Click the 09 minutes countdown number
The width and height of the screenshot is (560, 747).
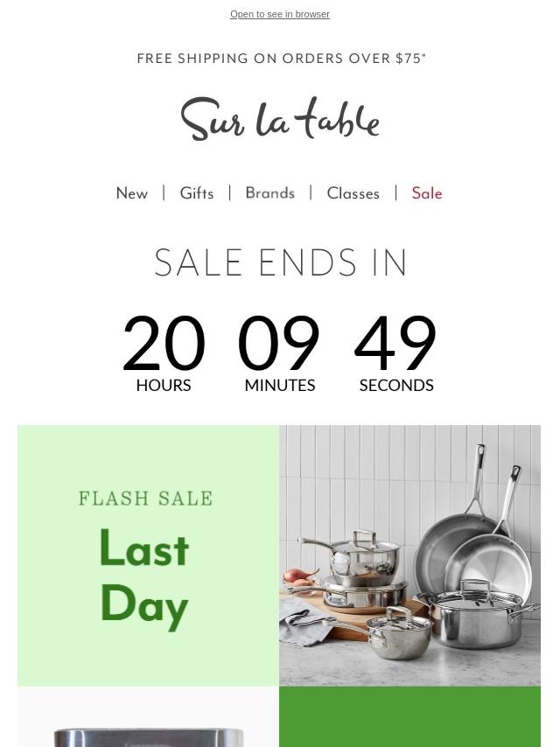coord(279,343)
